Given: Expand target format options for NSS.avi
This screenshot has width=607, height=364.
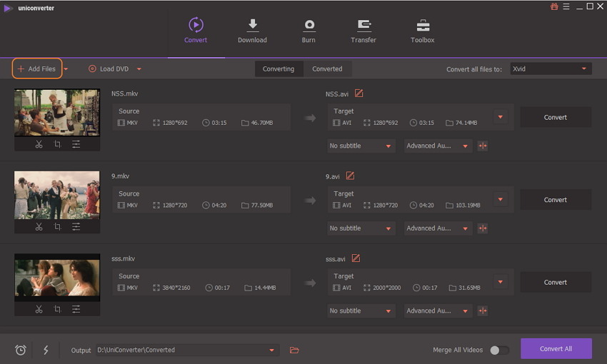Looking at the screenshot, I should [x=500, y=117].
